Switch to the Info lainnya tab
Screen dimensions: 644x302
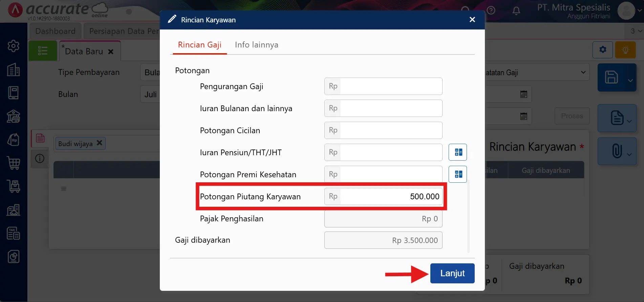256,45
